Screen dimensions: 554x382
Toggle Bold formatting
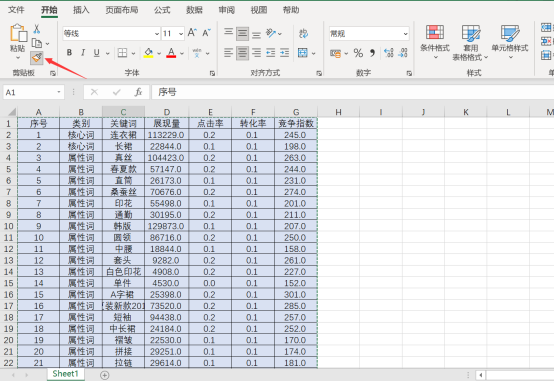click(x=69, y=53)
